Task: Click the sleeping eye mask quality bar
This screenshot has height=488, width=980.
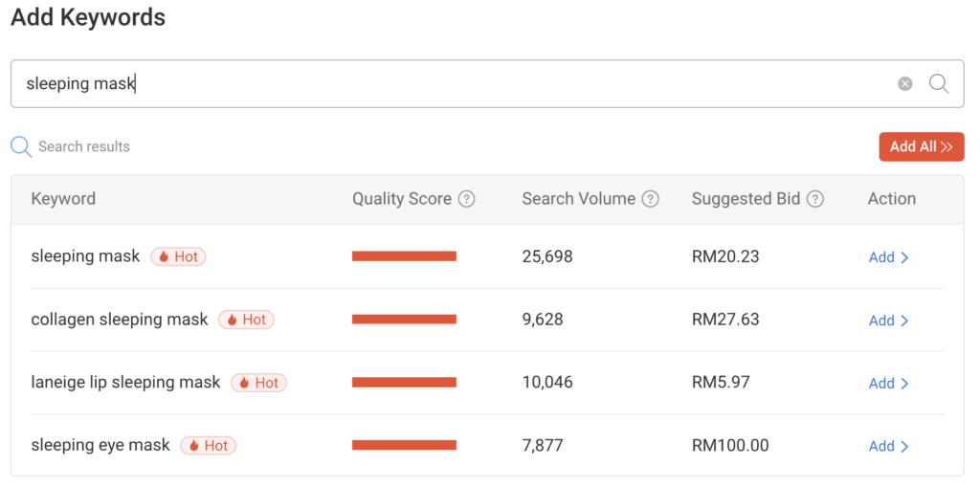Action: pos(404,446)
